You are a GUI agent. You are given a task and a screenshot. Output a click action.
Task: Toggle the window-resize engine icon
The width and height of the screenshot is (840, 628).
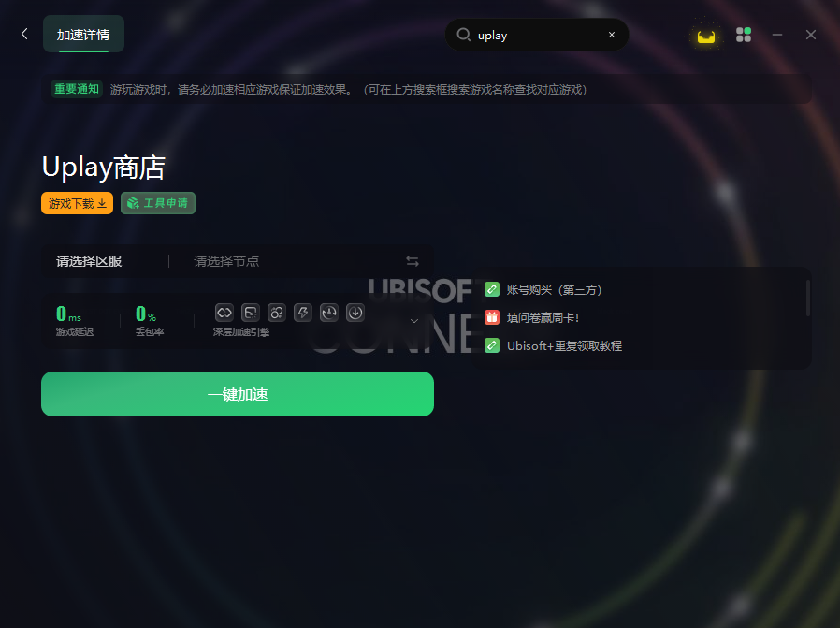coord(251,313)
